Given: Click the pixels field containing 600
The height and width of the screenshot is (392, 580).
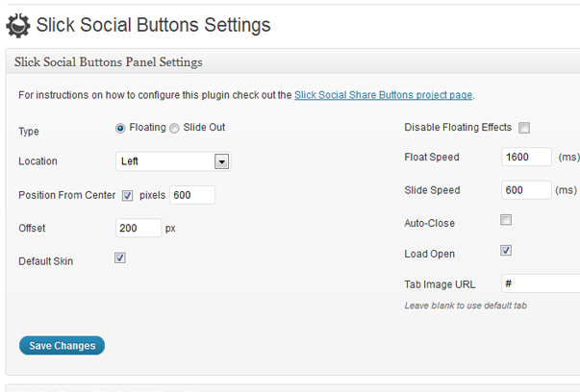Looking at the screenshot, I should [x=192, y=195].
